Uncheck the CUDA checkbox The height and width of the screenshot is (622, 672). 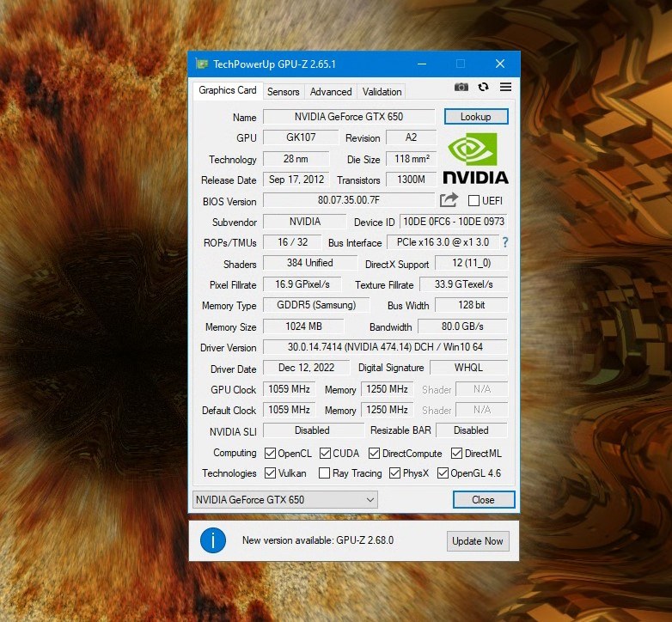pos(326,454)
